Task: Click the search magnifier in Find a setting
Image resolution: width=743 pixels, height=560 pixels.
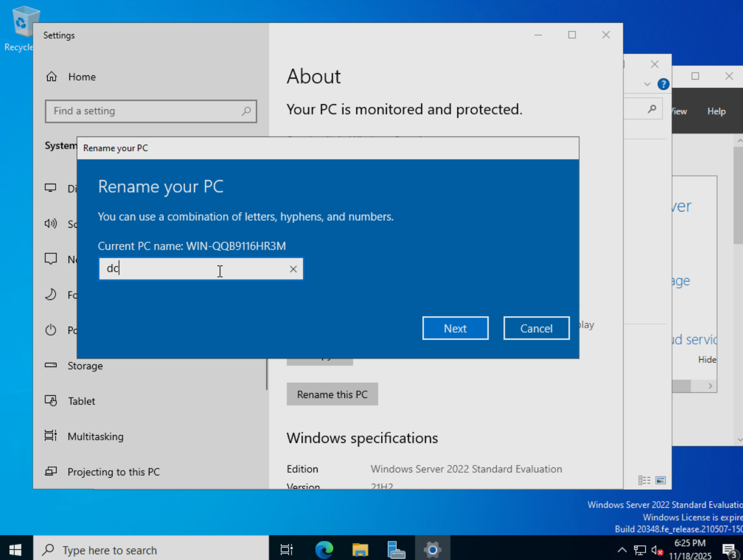Action: click(x=246, y=111)
